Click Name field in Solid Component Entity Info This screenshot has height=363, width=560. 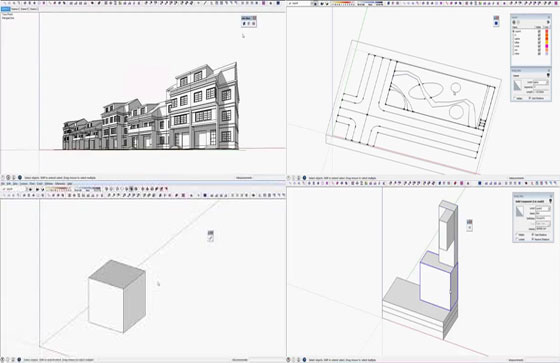pyautogui.click(x=543, y=213)
